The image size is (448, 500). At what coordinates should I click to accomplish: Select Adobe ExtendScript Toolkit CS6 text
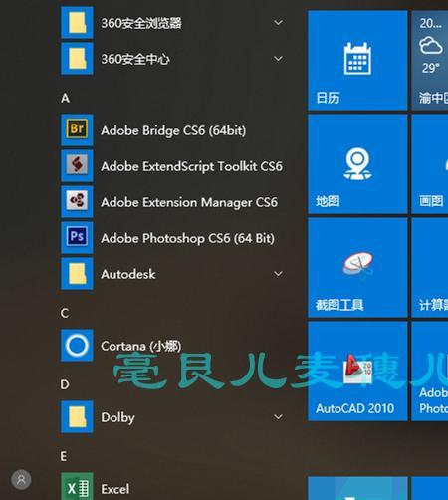coord(191,166)
